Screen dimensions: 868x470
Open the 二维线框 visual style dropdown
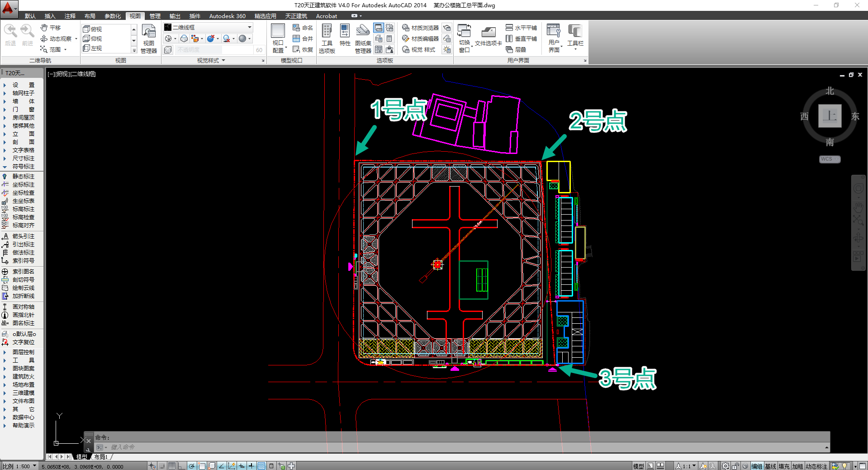208,27
